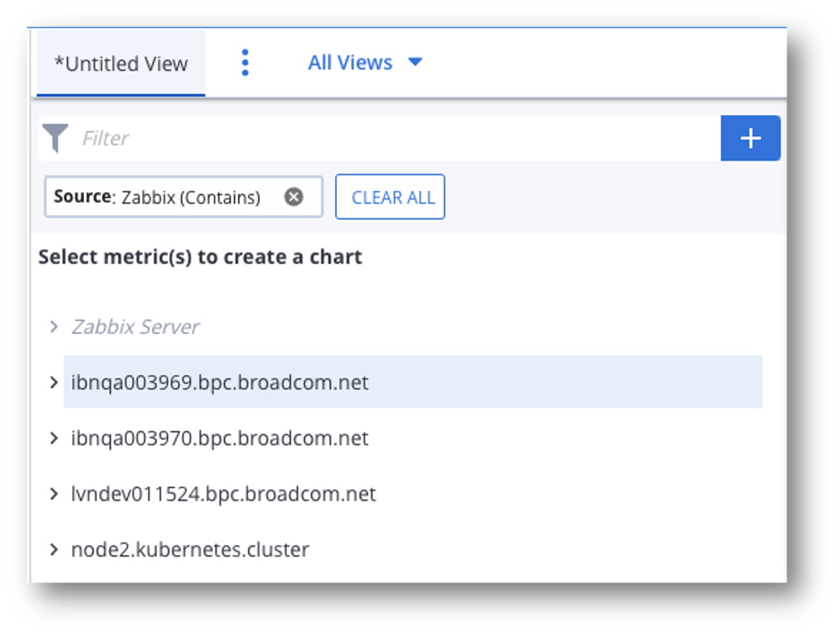
Task: Click the Source: Zabbix (Contains) filter chip
Action: tap(158, 197)
